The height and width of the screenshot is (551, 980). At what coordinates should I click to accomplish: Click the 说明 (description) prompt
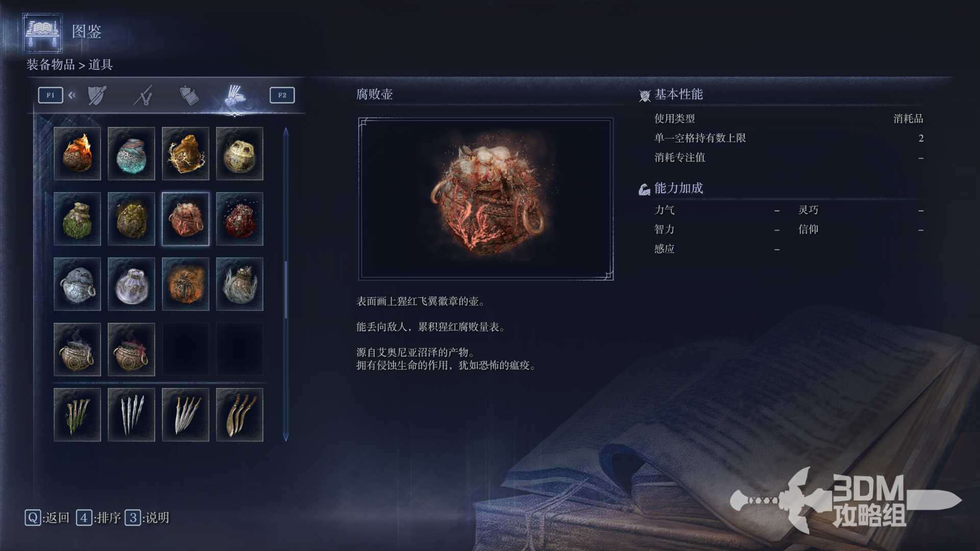147,518
